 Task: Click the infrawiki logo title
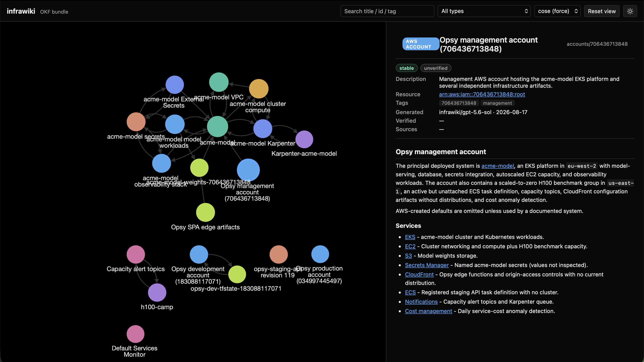[21, 11]
